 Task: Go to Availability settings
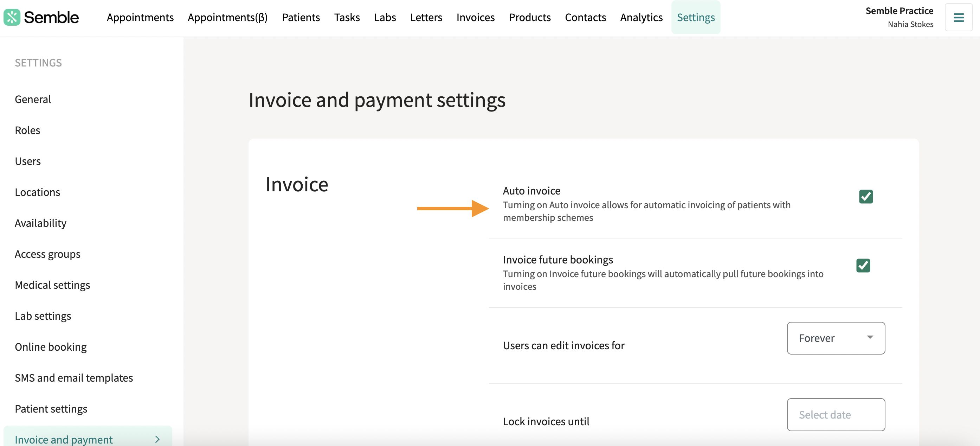coord(40,223)
